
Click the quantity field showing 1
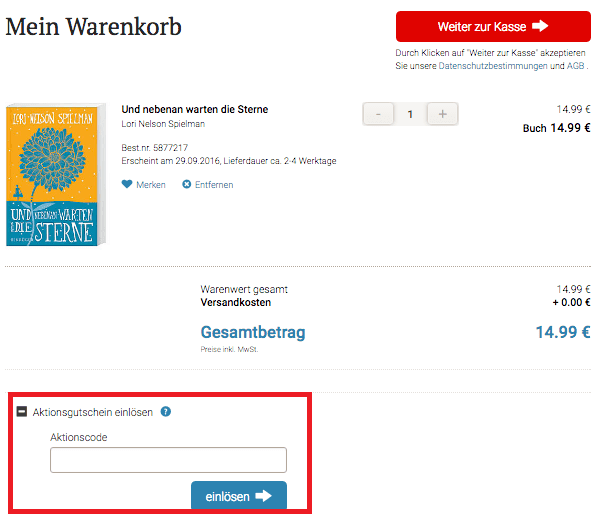pos(410,114)
